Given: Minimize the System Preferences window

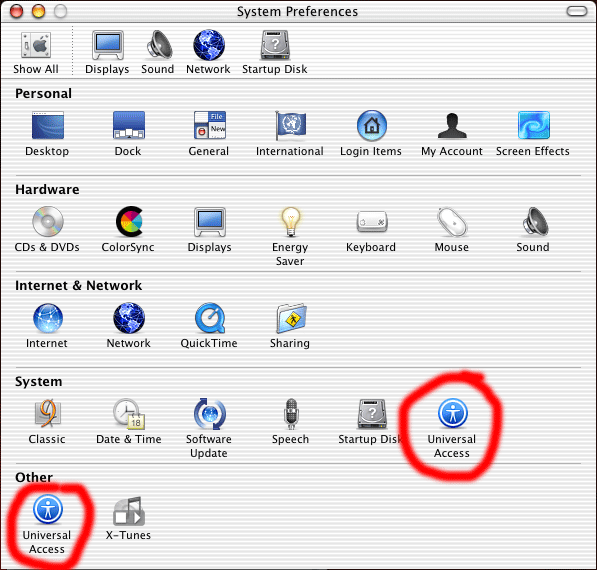Looking at the screenshot, I should 38,11.
